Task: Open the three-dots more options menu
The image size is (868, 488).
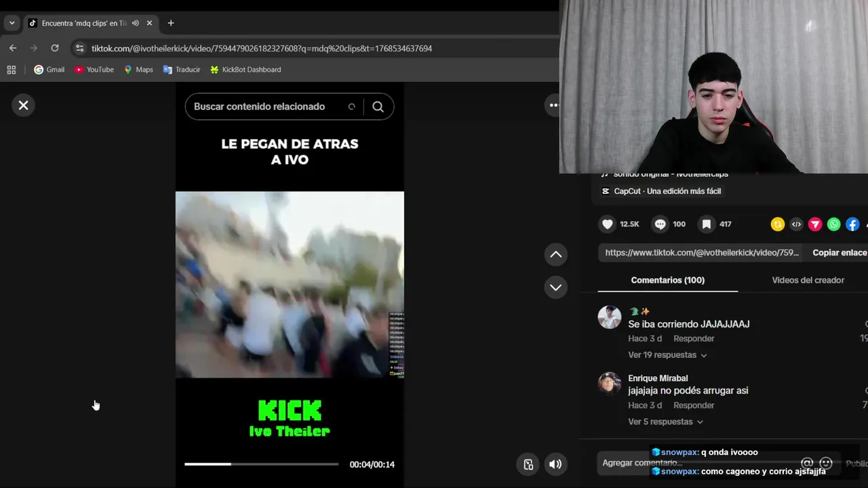Action: pyautogui.click(x=553, y=105)
